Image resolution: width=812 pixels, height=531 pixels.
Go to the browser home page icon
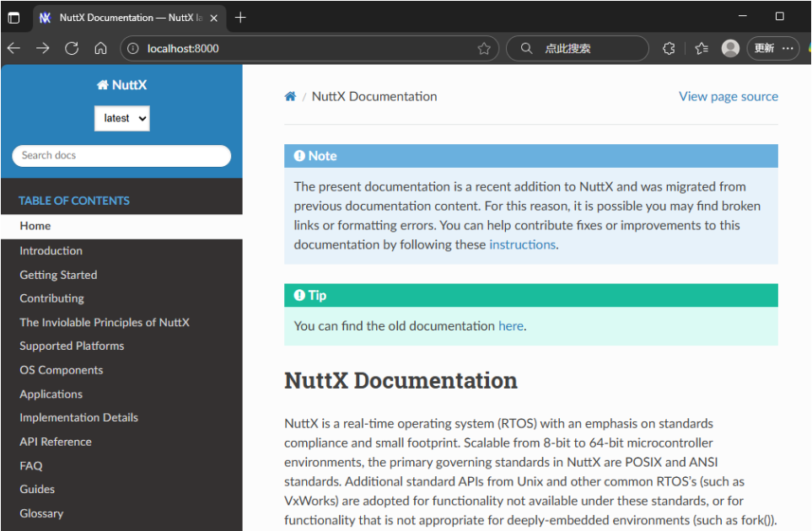pos(100,48)
